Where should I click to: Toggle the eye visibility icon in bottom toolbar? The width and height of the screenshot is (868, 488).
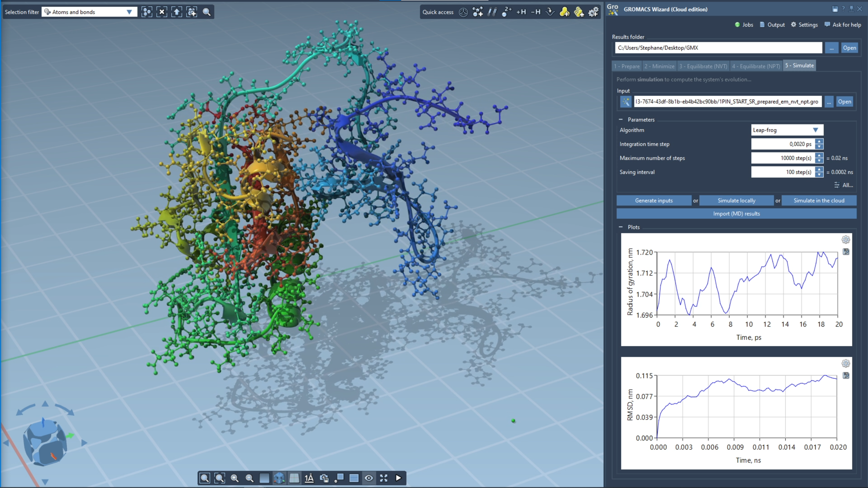(x=369, y=478)
